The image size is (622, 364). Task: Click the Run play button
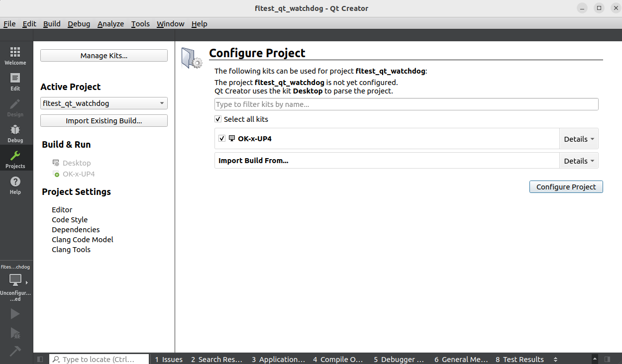click(15, 314)
